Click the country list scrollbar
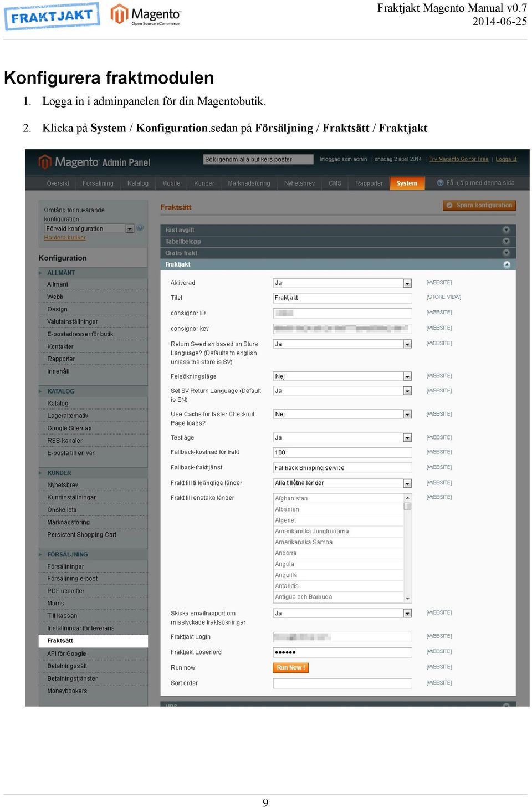The height and width of the screenshot is (807, 532). 408,548
